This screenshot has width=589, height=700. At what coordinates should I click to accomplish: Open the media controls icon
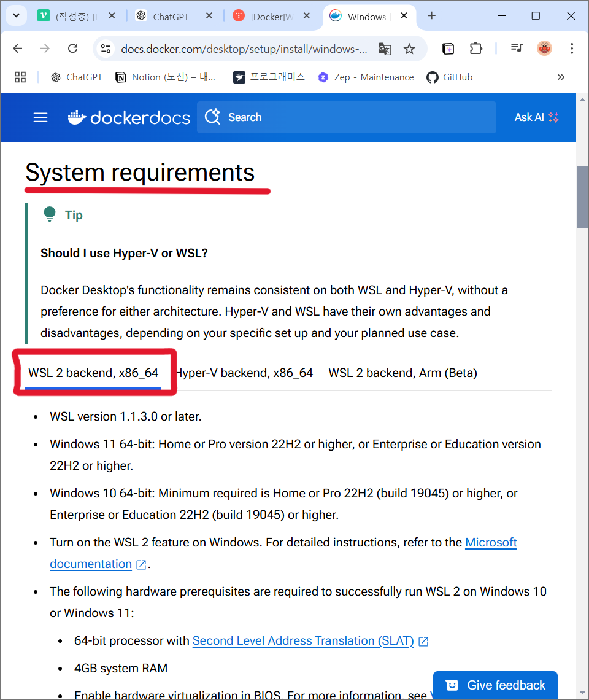(517, 49)
